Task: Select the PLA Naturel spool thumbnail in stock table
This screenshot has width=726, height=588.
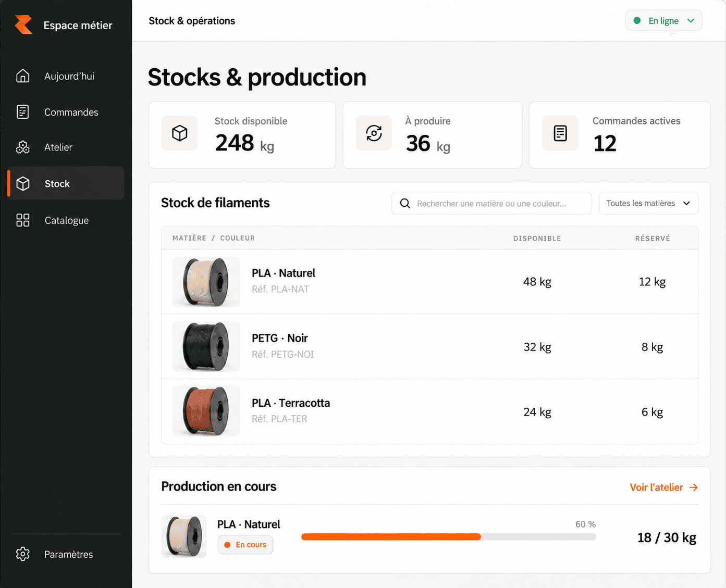Action: (x=206, y=282)
